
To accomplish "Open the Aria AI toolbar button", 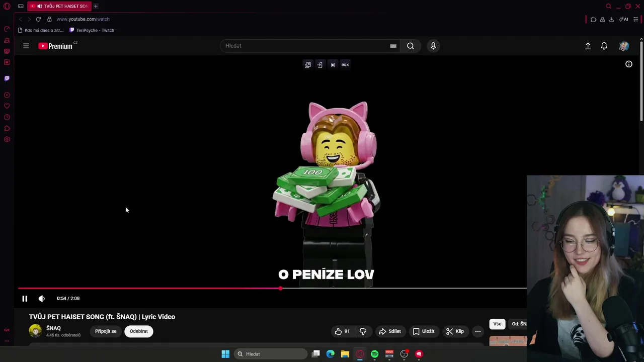I will (623, 19).
